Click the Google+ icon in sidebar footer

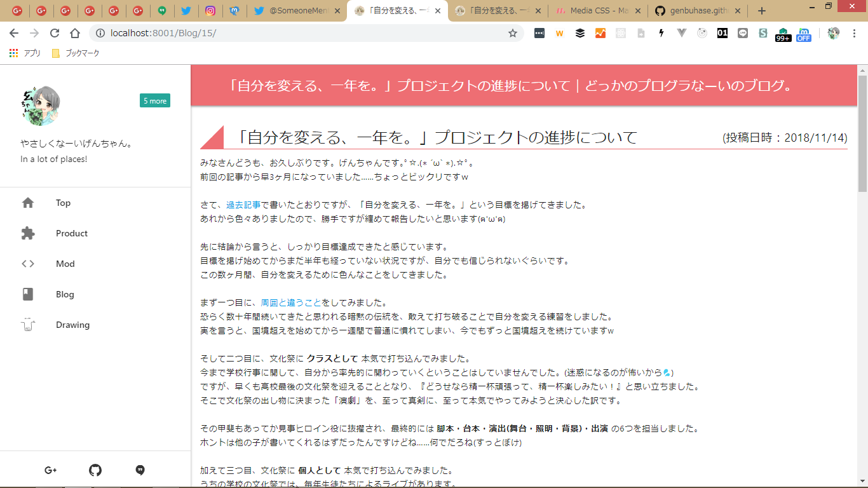tap(51, 470)
